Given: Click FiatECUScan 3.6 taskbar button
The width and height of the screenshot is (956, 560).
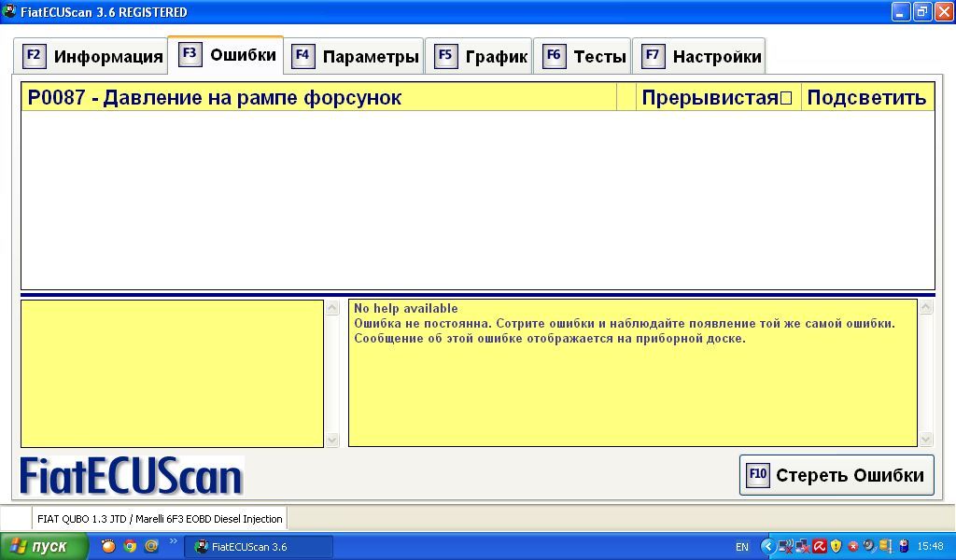Looking at the screenshot, I should (x=258, y=547).
